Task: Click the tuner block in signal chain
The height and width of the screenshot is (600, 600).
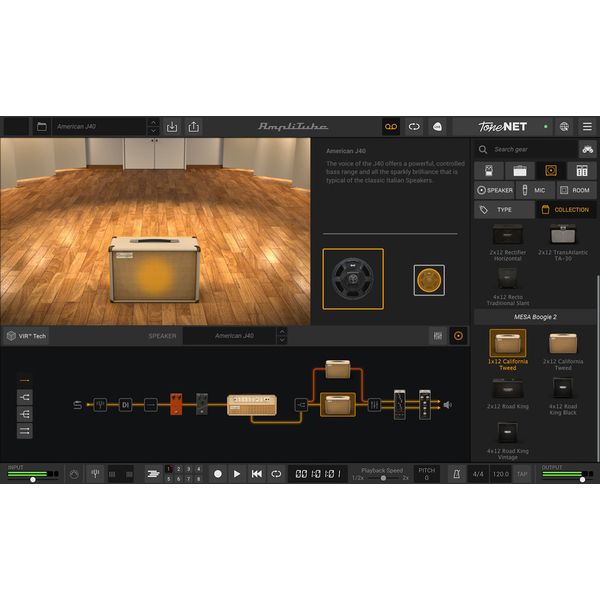Action: pos(100,404)
